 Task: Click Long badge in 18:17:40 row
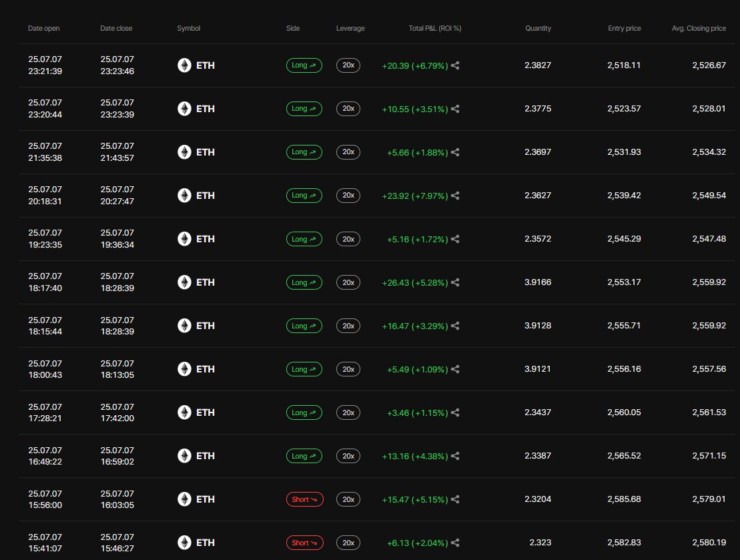tap(304, 282)
